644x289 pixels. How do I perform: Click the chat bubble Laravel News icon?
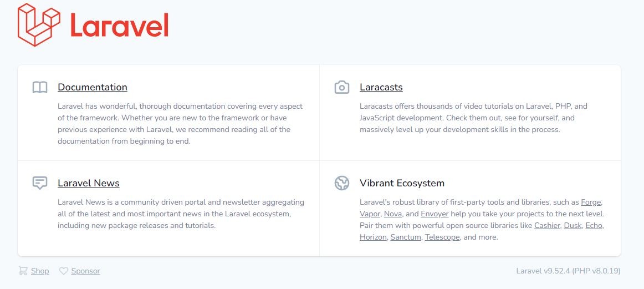[40, 183]
